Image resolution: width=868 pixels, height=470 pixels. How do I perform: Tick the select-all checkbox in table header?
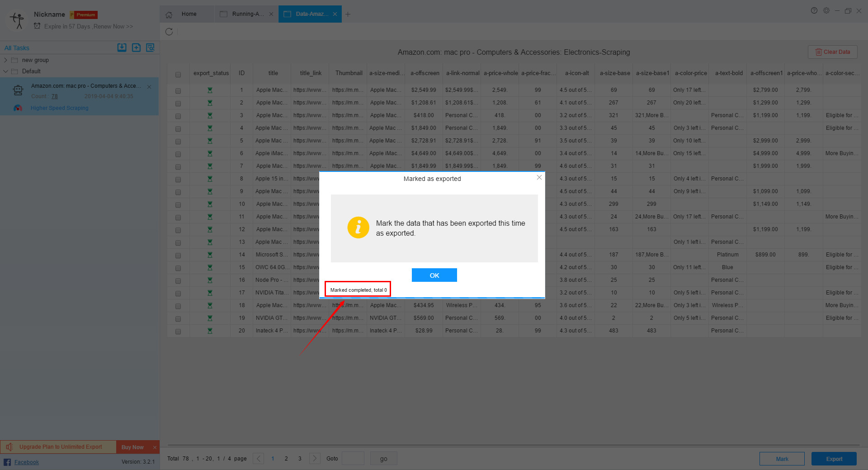(x=178, y=75)
